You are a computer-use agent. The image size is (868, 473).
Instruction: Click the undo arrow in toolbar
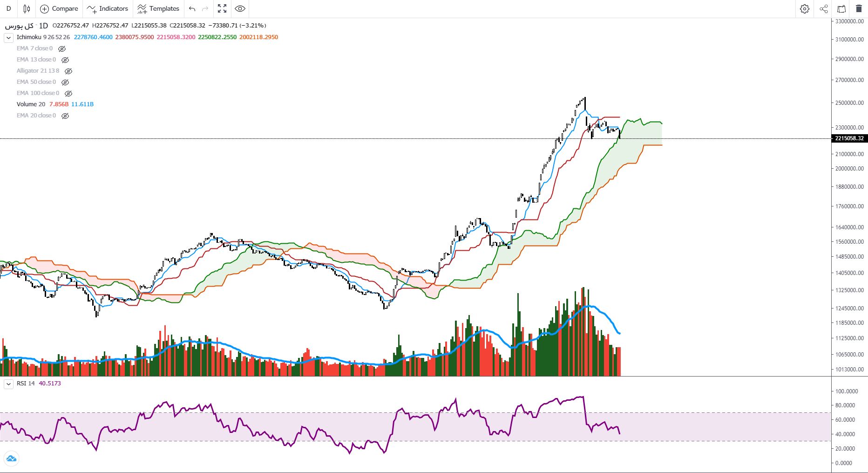point(192,9)
